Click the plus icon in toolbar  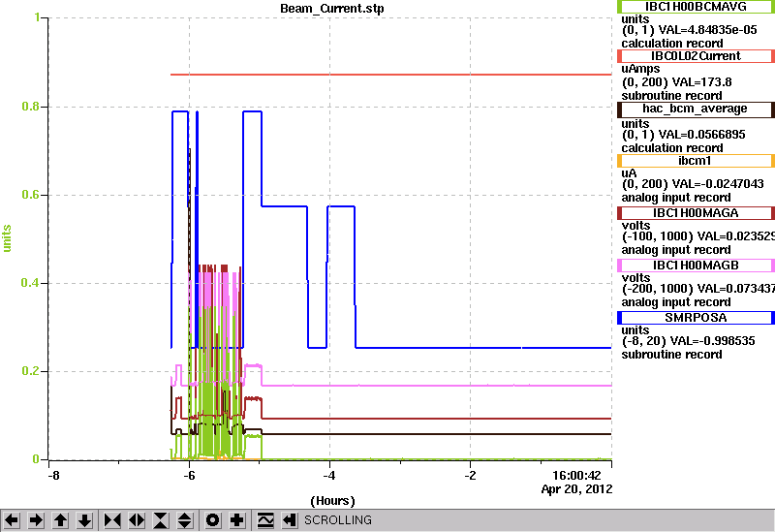pyautogui.click(x=237, y=520)
